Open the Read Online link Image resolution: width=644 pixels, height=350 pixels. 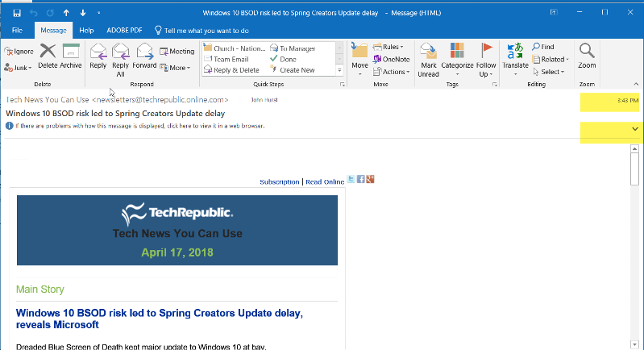(x=325, y=181)
